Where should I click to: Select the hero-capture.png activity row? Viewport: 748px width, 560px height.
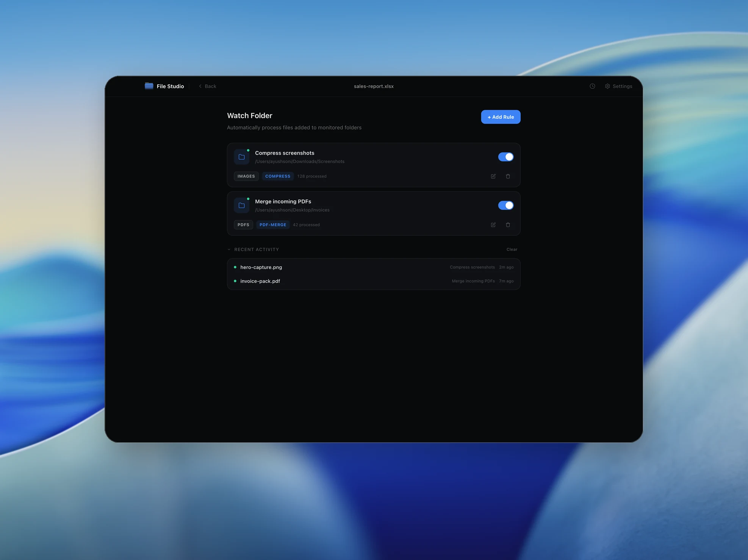tap(374, 267)
